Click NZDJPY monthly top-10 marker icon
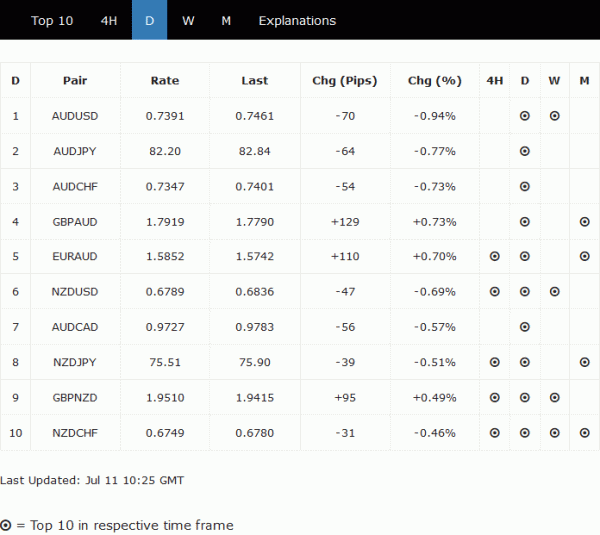Viewport: 600px width, 535px height. point(584,362)
